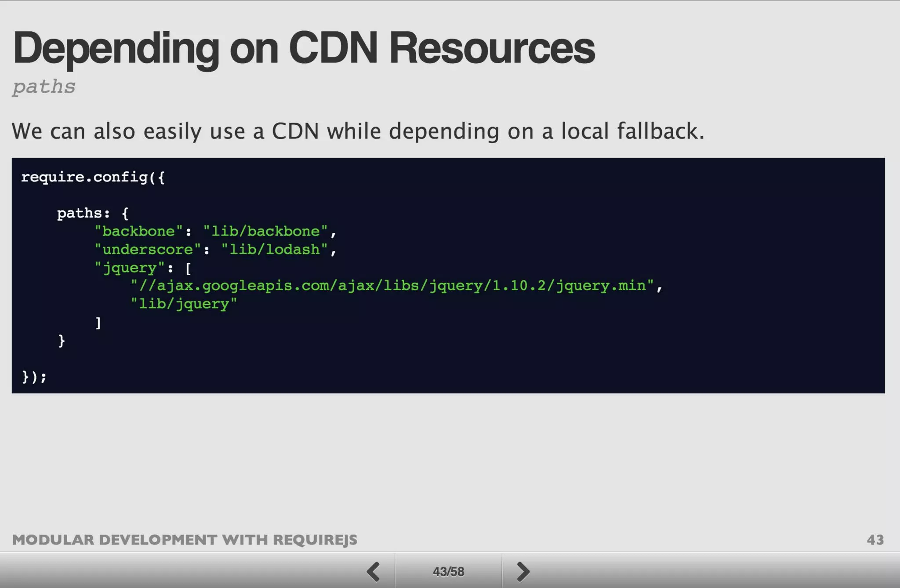This screenshot has height=588, width=900.
Task: Click the closing '});' code line
Action: (x=34, y=377)
